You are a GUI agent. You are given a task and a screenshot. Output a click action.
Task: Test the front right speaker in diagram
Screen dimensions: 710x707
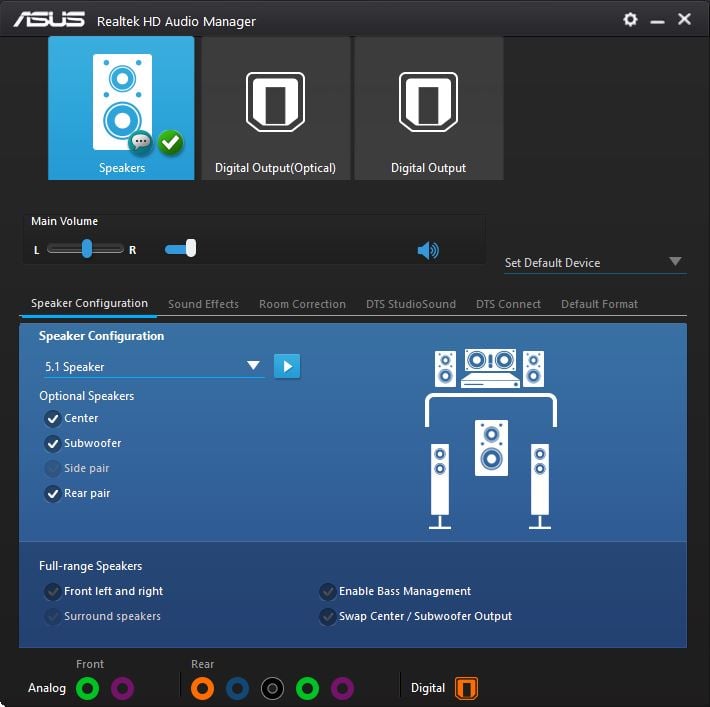[x=533, y=369]
